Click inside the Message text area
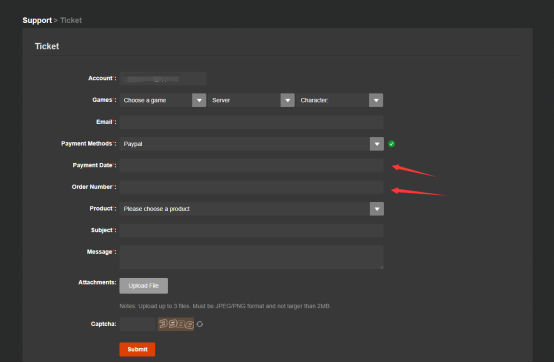The height and width of the screenshot is (363, 554). click(252, 257)
